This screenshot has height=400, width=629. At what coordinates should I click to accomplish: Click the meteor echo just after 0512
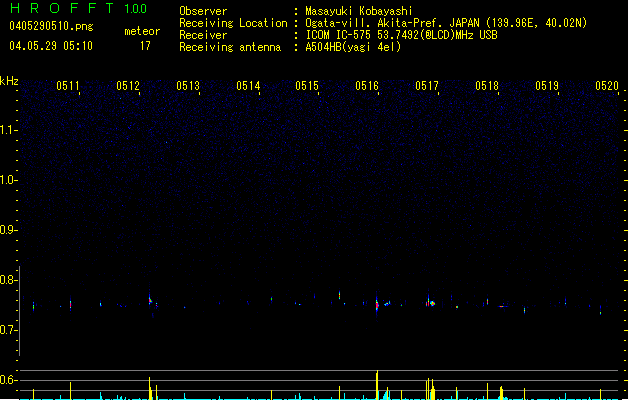pos(150,299)
